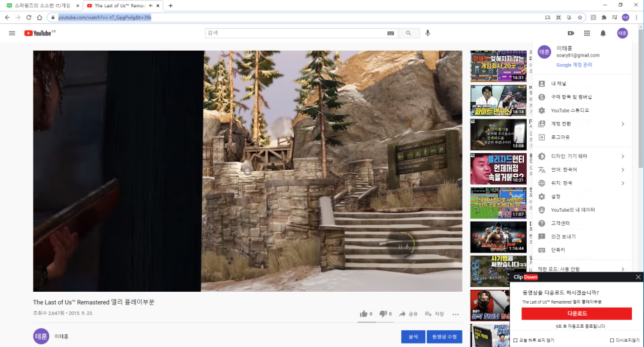Click Chrome profile avatar in toolbar
Viewport: 644px width, 347px height.
point(625,17)
